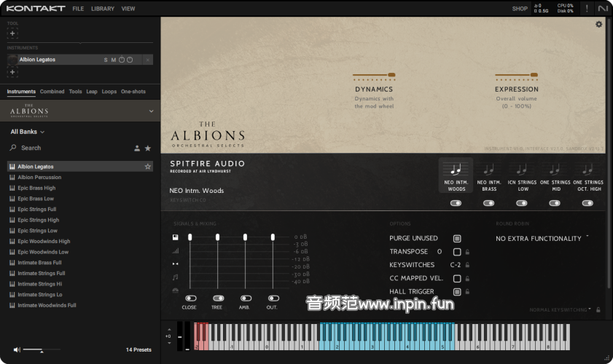Viewport: 613px width, 364px height.
Task: Click the music notes mixer icon
Action: tap(175, 277)
